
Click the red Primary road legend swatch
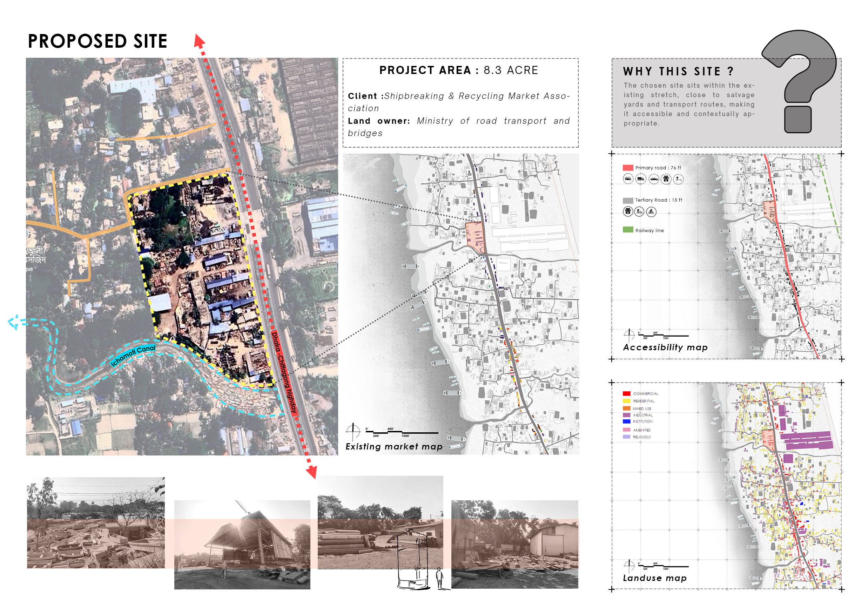click(627, 167)
